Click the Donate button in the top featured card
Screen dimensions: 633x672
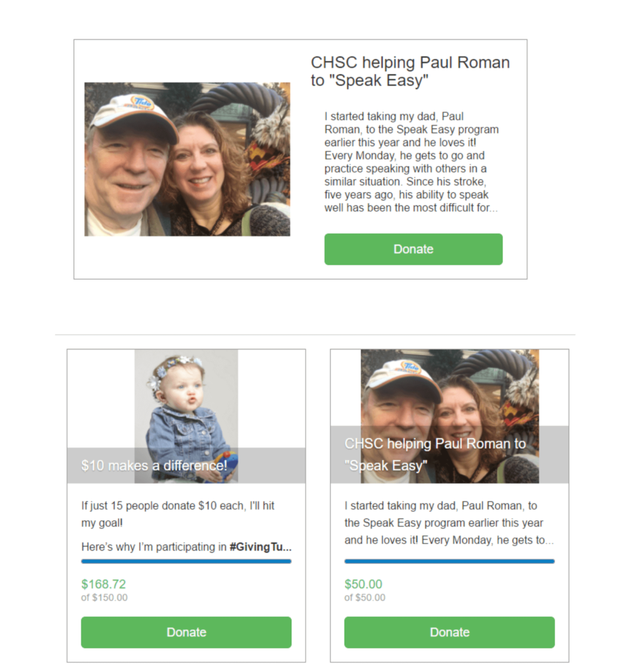point(413,249)
